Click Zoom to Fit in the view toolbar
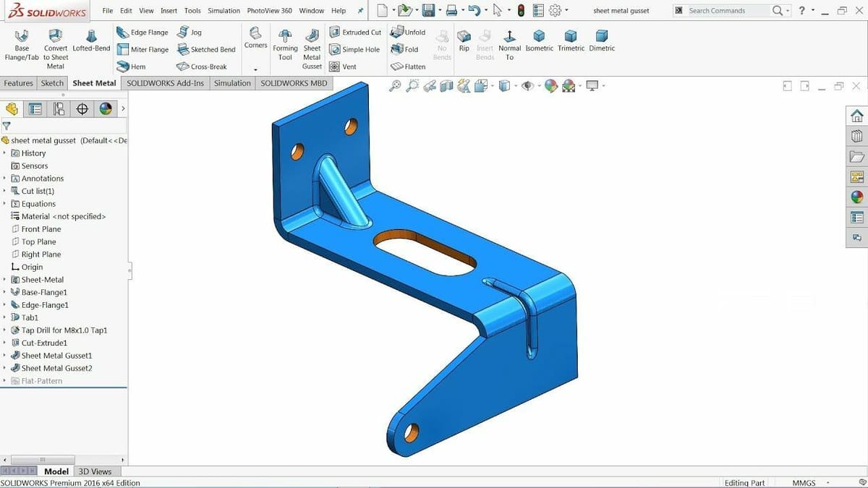This screenshot has height=488, width=868. click(x=394, y=85)
